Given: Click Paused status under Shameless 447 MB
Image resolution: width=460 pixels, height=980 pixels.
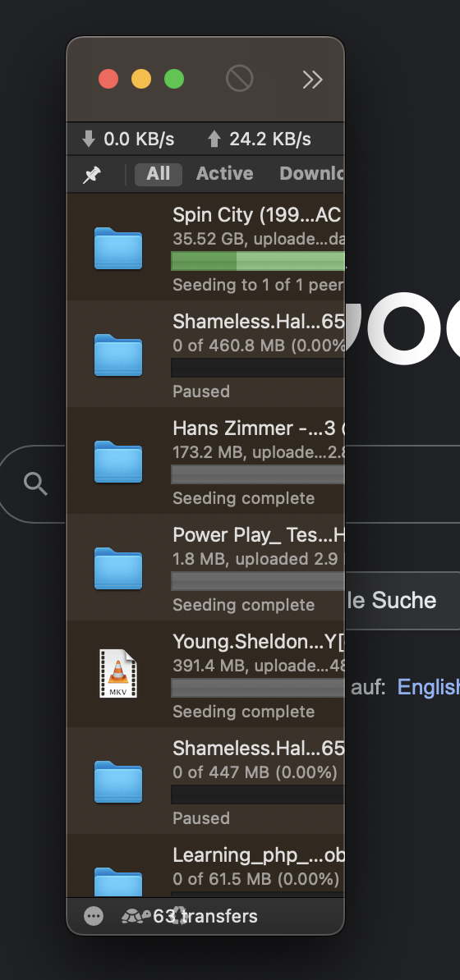Looking at the screenshot, I should 201,818.
